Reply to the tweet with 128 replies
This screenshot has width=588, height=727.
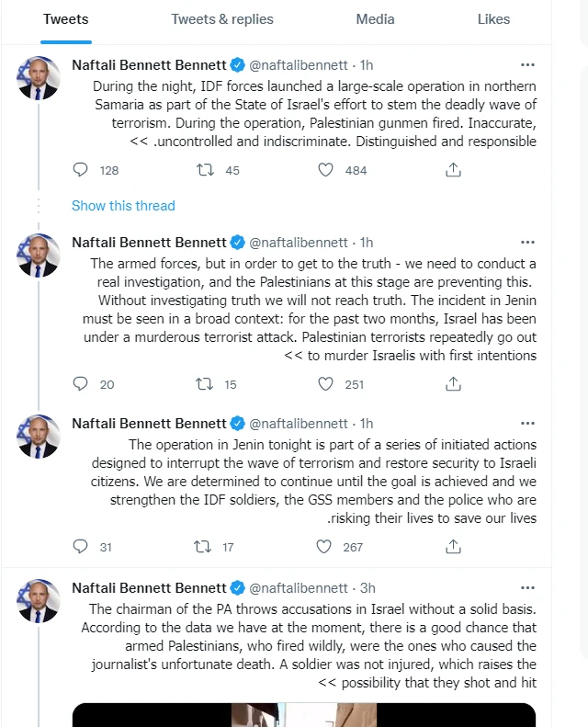[x=80, y=170]
